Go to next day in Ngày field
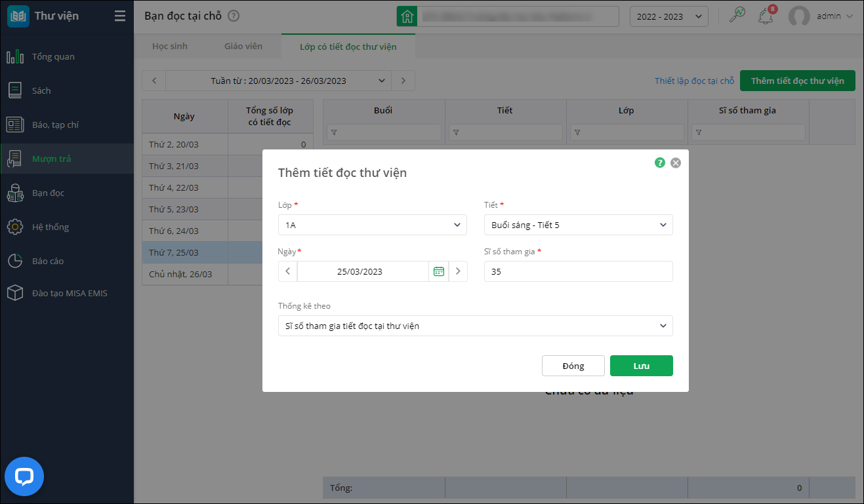 coord(458,271)
